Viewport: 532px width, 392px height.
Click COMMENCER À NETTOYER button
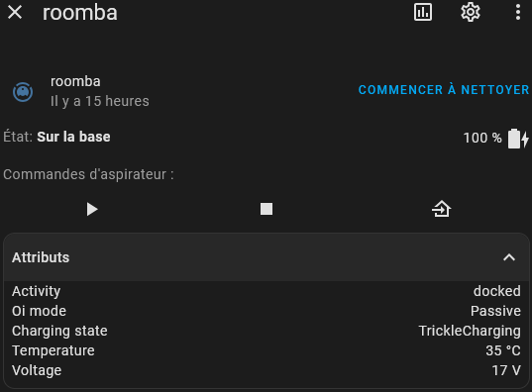click(x=444, y=90)
